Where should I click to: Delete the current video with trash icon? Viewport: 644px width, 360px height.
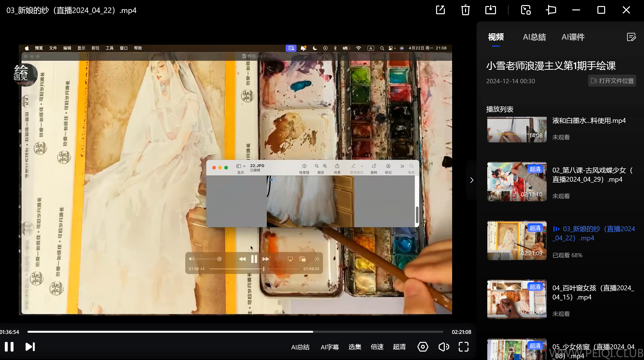tap(465, 10)
